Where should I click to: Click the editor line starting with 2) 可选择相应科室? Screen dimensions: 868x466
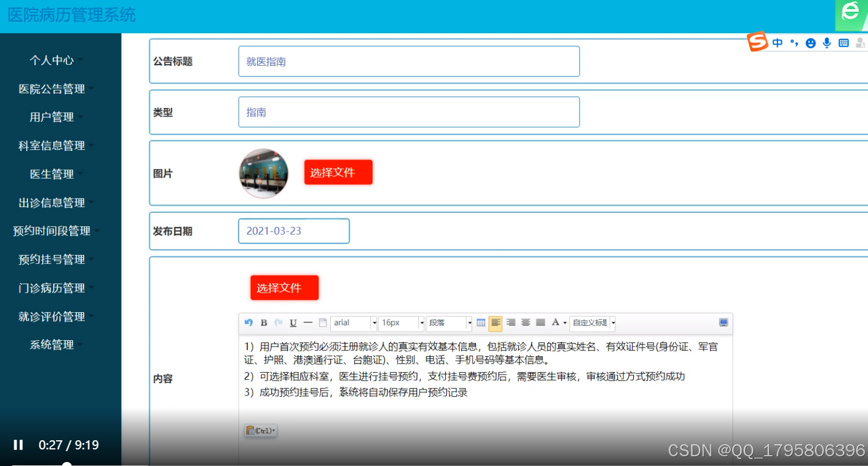[464, 376]
